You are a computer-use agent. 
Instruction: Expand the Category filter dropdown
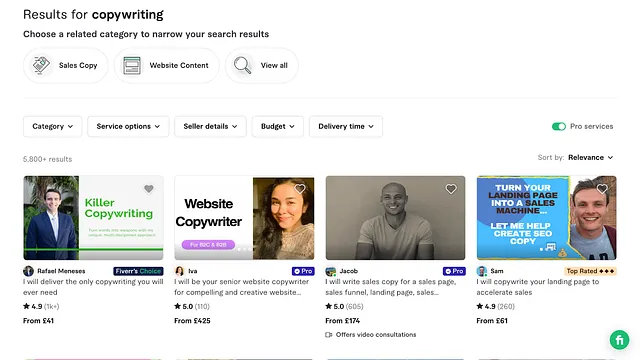(53, 127)
